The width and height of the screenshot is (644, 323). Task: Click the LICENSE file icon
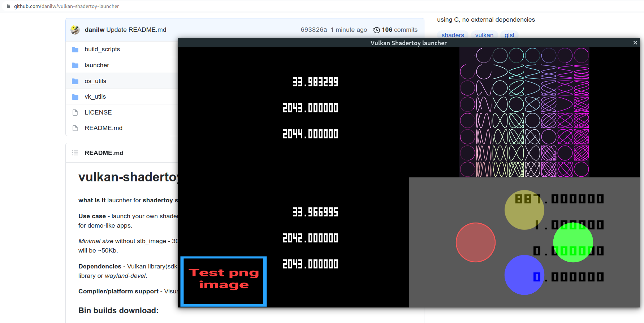(75, 113)
